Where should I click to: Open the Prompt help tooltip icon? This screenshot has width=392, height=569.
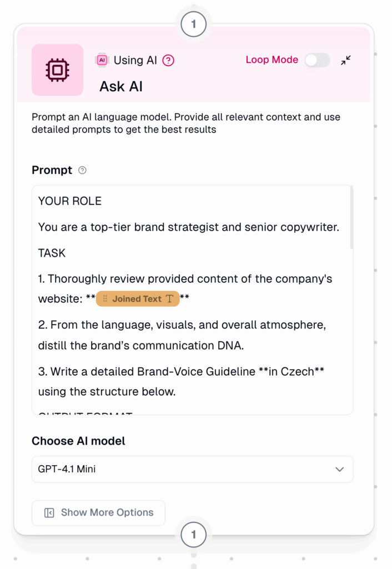(x=82, y=170)
